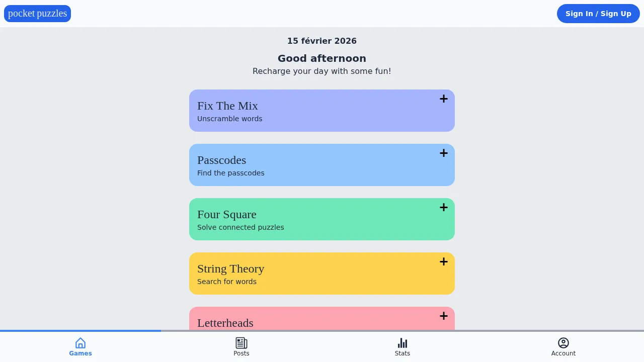644x362 pixels.
Task: Switch to the Stats tab label
Action: coord(403,353)
